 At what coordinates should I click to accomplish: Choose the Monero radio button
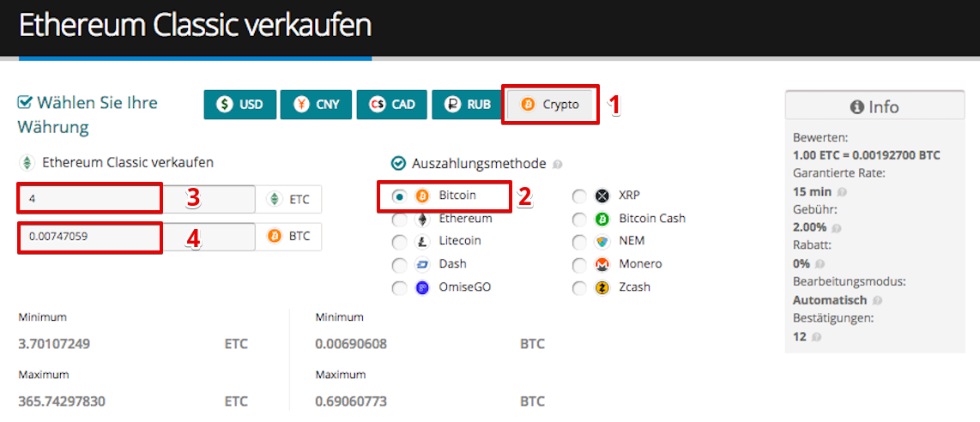(x=580, y=265)
